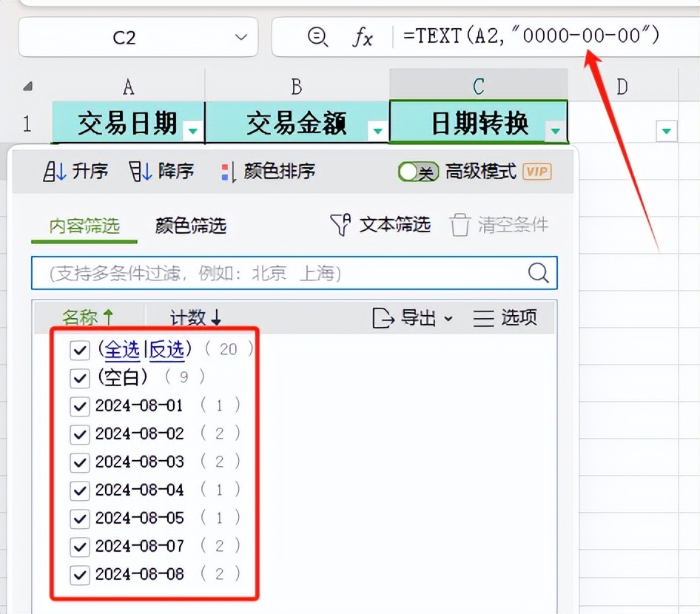
Task: Click the select-all corner triangle of the sheet
Action: click(x=27, y=86)
